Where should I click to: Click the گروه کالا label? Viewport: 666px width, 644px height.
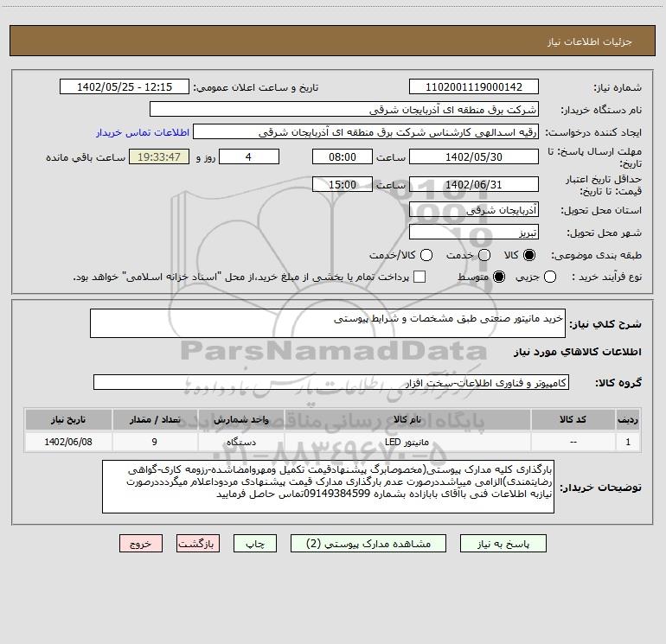click(x=618, y=382)
